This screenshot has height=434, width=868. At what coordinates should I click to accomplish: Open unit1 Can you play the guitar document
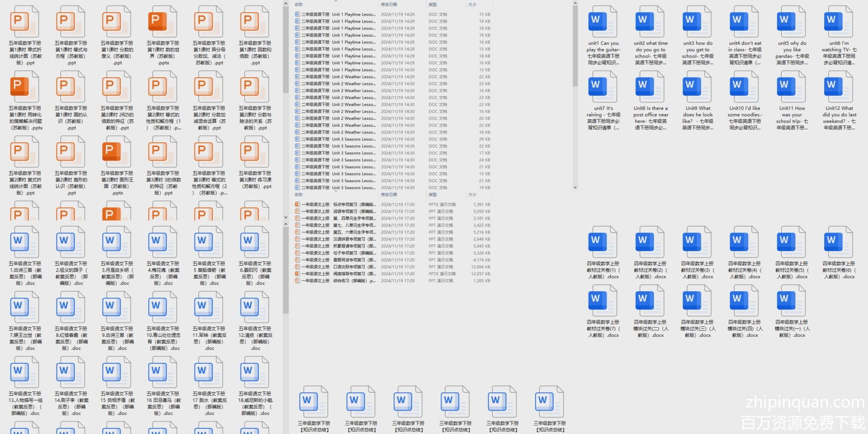603,22
